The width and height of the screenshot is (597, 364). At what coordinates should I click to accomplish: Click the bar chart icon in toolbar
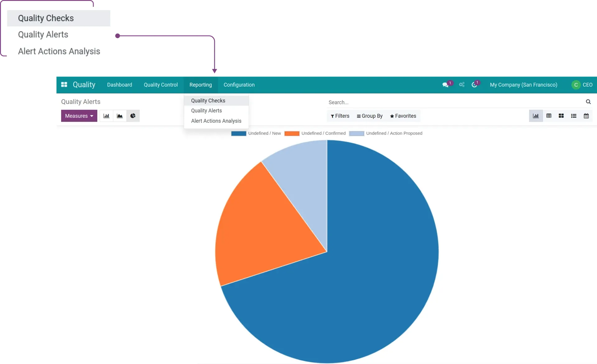point(106,116)
